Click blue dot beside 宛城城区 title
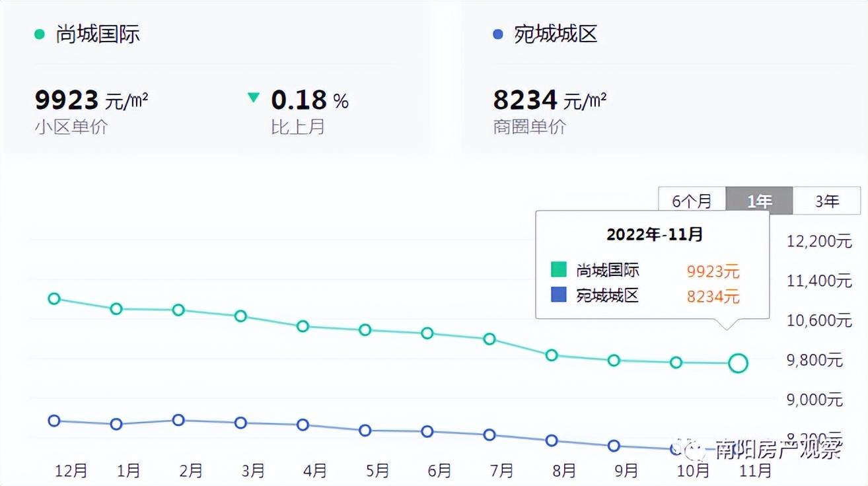Image resolution: width=868 pixels, height=486 pixels. point(498,34)
